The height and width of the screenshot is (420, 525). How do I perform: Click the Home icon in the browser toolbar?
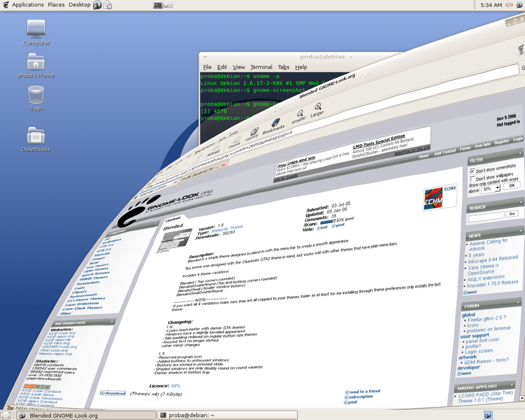[x=236, y=142]
